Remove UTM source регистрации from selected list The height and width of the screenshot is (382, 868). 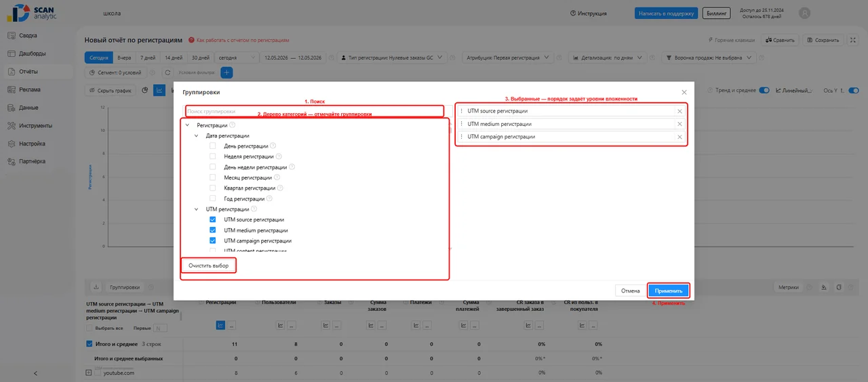[679, 111]
